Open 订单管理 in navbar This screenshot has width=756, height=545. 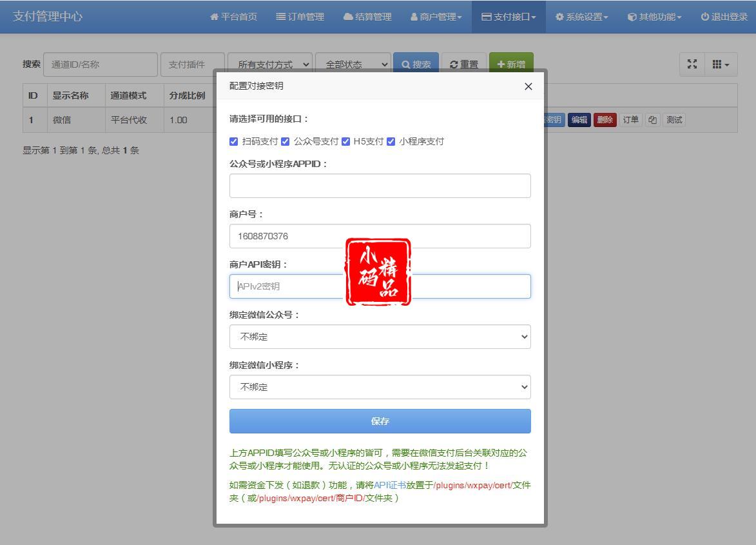tap(300, 17)
